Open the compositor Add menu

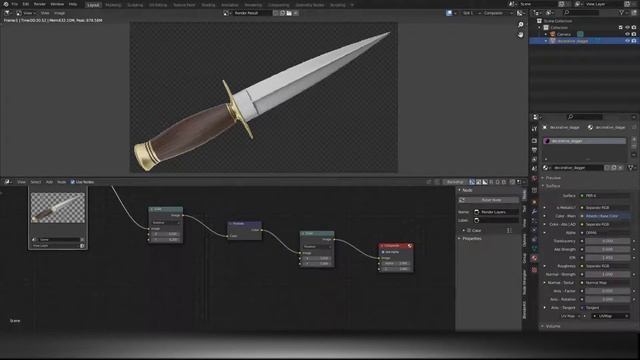pyautogui.click(x=49, y=182)
